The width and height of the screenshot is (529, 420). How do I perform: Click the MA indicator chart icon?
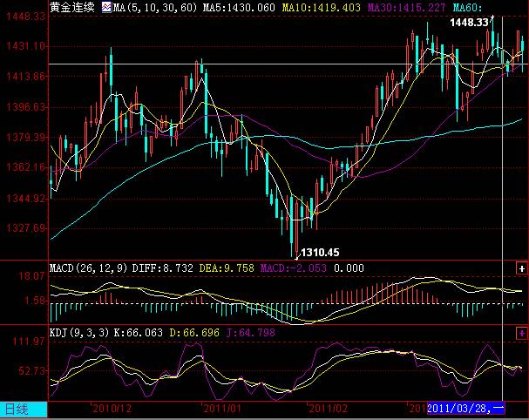point(106,7)
